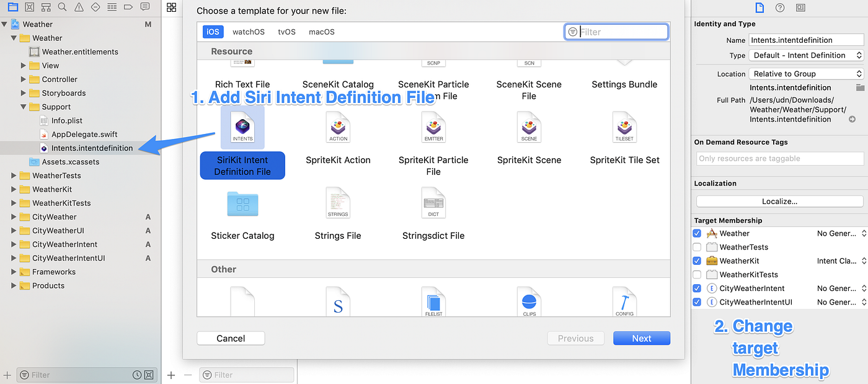The image size is (868, 384).
Task: Choose the Sticker Catalog template
Action: click(x=242, y=205)
